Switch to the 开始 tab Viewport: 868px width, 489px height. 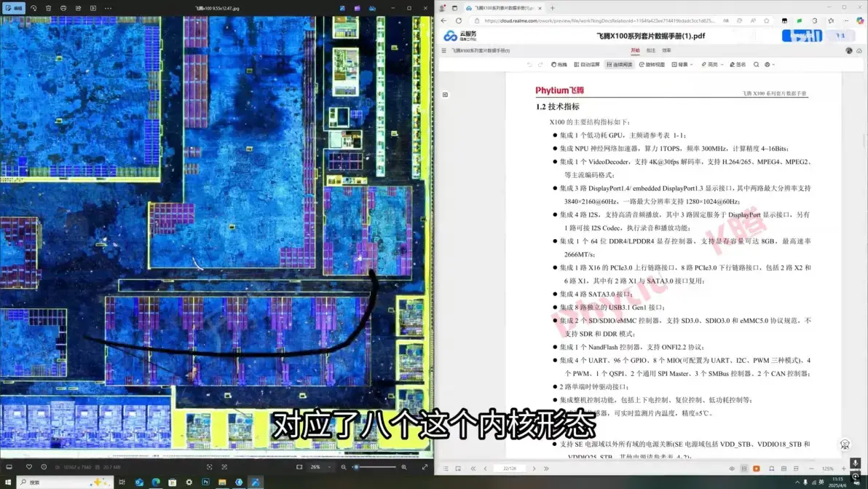coord(635,50)
